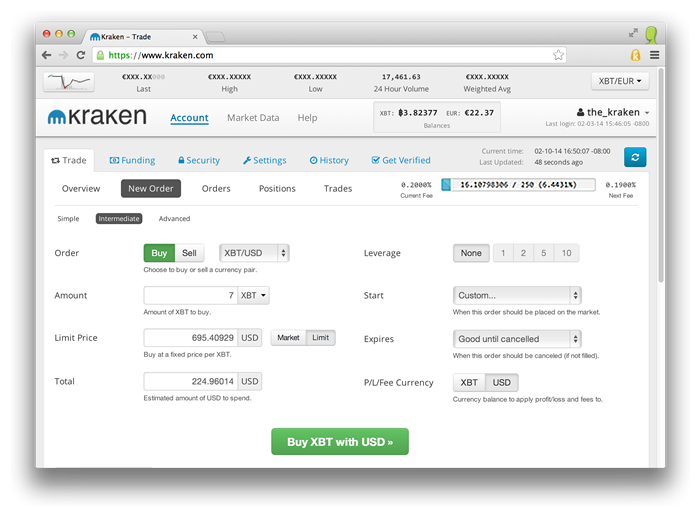
Task: Go to the Overview sub-tab
Action: point(81,189)
